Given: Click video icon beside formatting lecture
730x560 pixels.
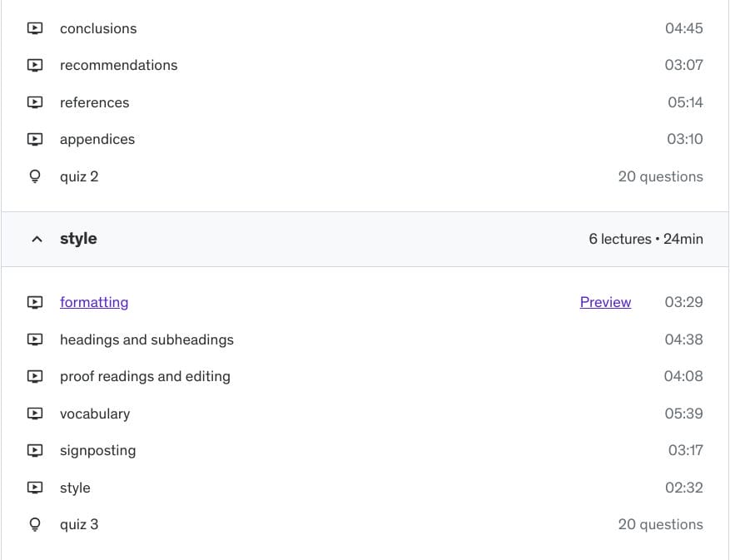Looking at the screenshot, I should tap(35, 303).
